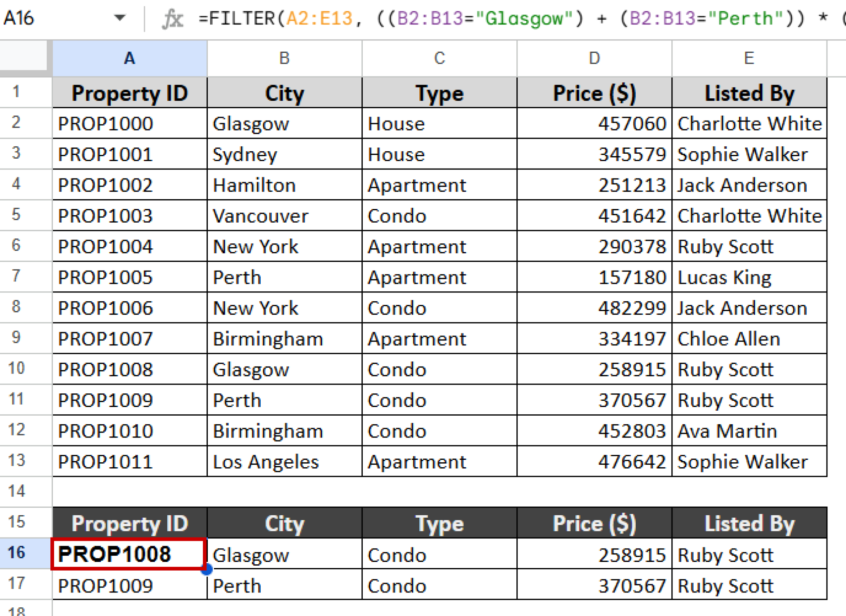846x616 pixels.
Task: Open the Name Box dropdown arrow
Action: [120, 18]
